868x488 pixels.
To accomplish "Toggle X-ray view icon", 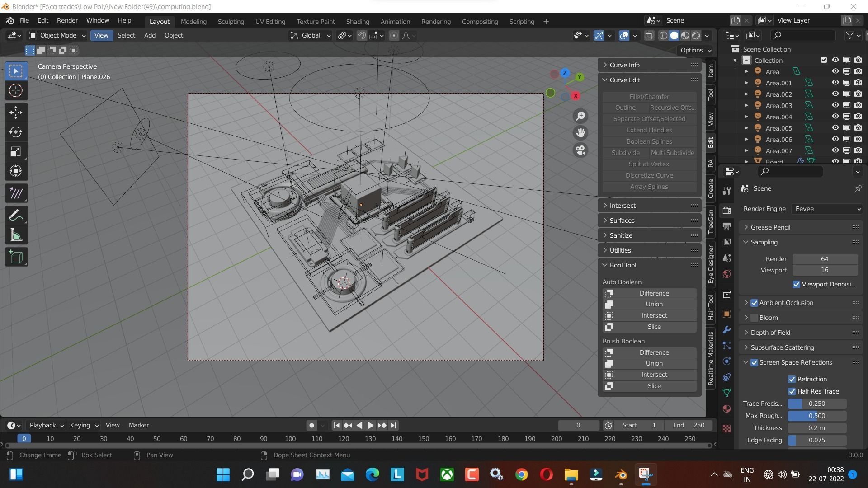I will tap(649, 36).
